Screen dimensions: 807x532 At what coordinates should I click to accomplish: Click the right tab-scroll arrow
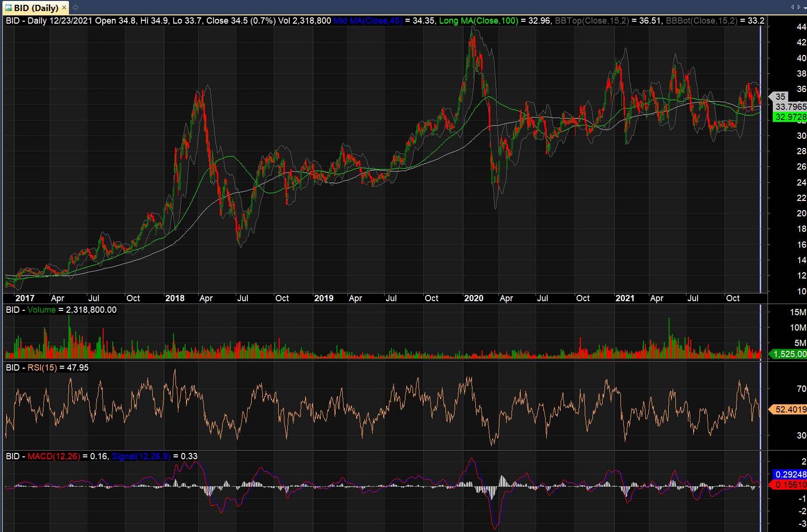click(798, 7)
